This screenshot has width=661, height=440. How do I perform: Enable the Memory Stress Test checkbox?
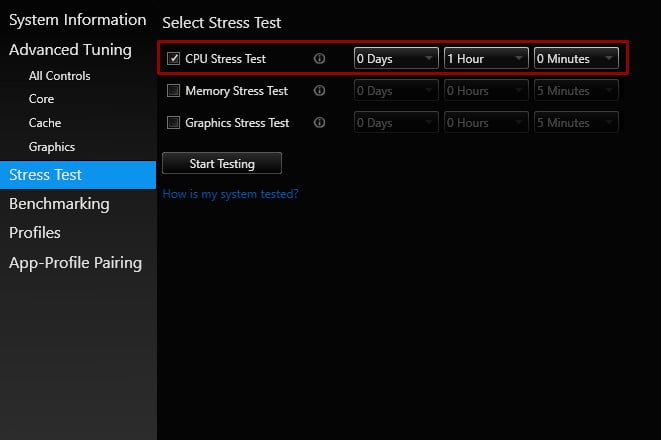[x=173, y=90]
